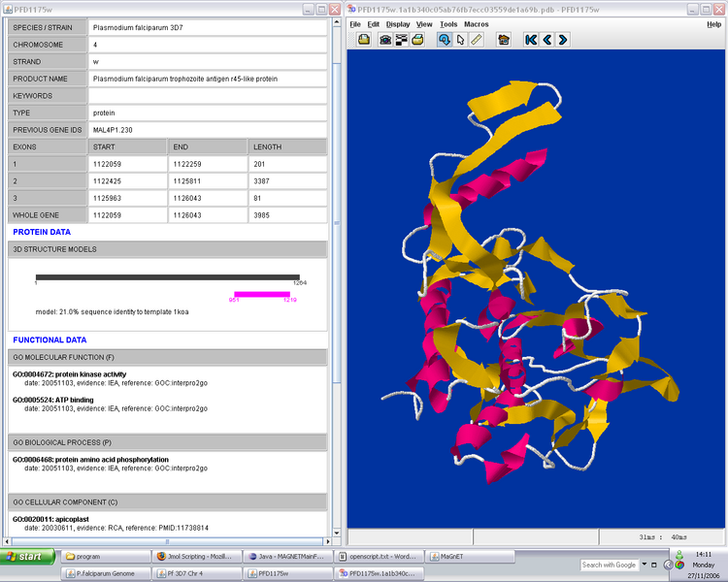Select the arrow pick tool
This screenshot has width=728, height=582.
pos(460,40)
